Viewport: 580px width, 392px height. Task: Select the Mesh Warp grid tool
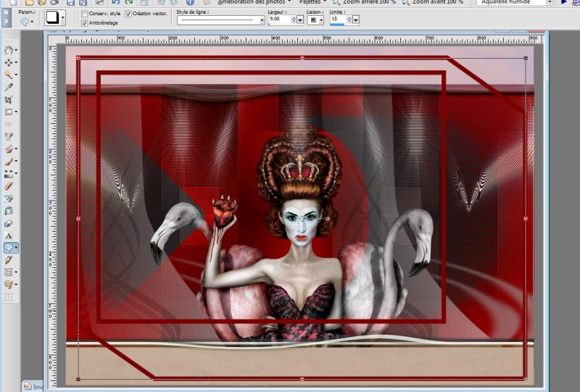point(9,272)
